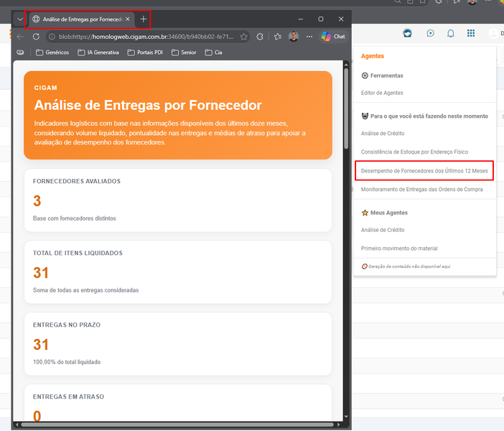Open Monitoramento de Entregas das Ordens de Compra
The image size is (504, 431).
point(421,190)
